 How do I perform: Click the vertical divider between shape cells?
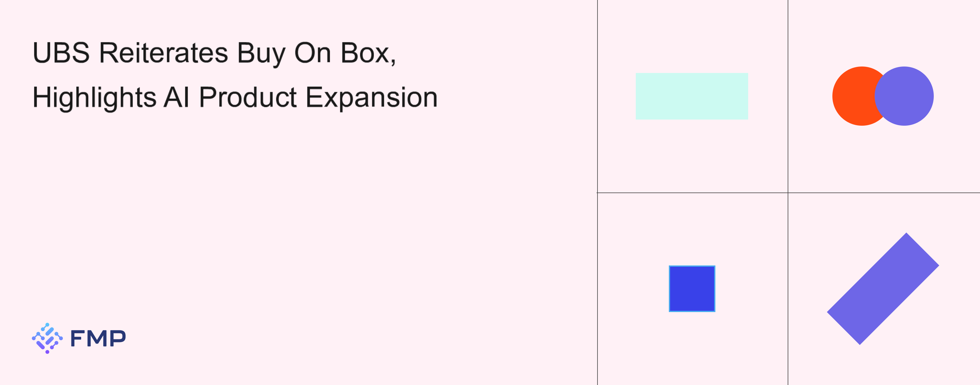tap(788, 192)
